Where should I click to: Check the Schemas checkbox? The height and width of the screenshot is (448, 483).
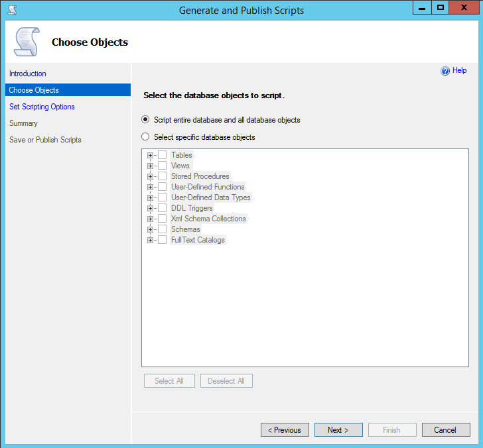(163, 229)
